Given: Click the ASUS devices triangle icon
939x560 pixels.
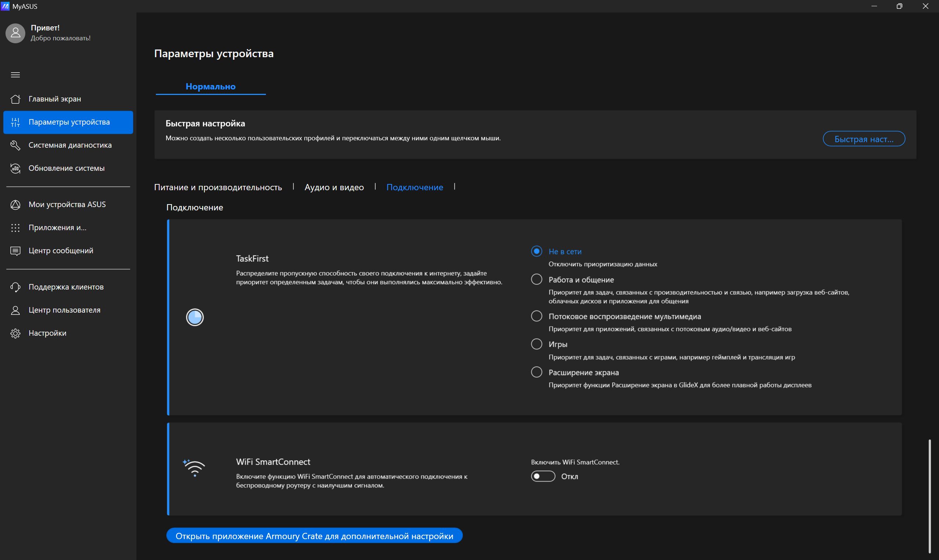Looking at the screenshot, I should click(15, 205).
